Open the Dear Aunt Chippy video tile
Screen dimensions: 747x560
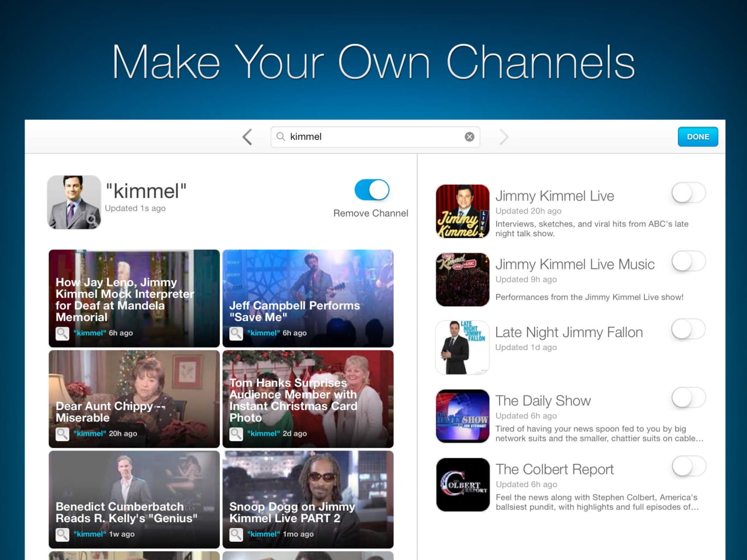[x=134, y=399]
